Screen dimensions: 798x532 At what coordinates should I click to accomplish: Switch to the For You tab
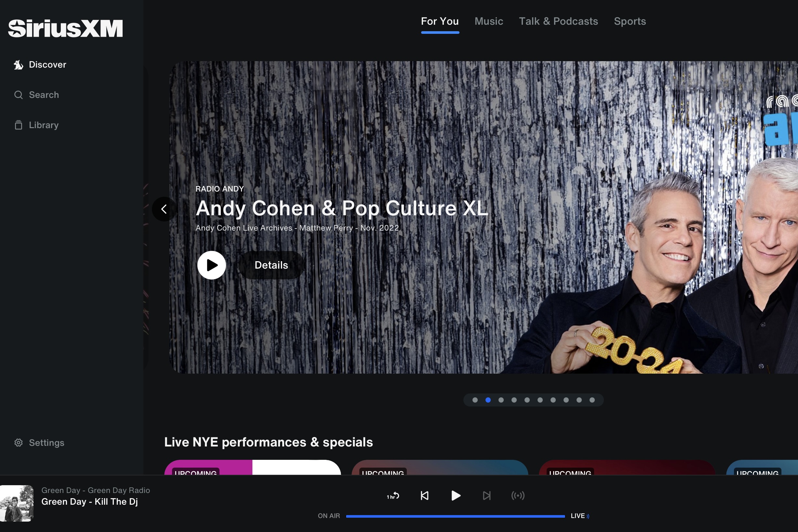[440, 21]
